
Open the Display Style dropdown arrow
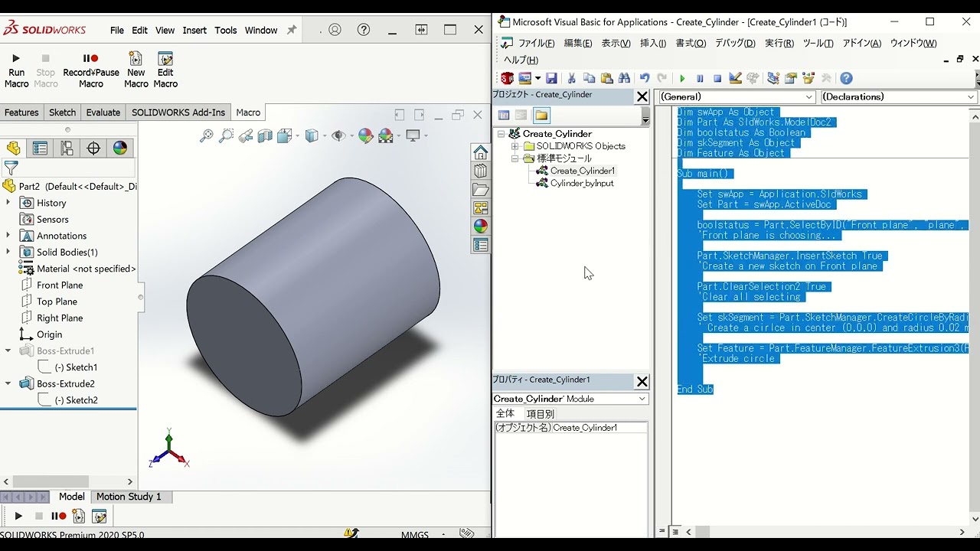pos(325,136)
